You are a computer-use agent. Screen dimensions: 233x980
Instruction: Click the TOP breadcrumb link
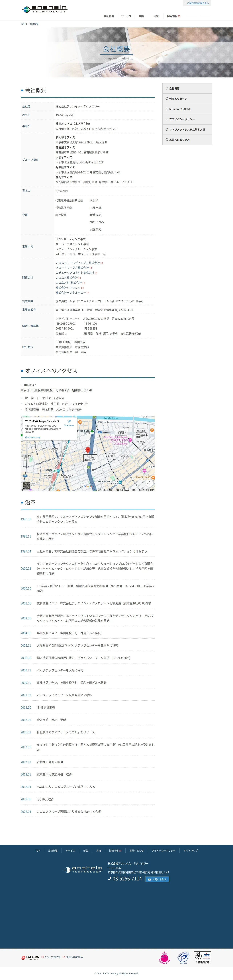[x=23, y=24]
